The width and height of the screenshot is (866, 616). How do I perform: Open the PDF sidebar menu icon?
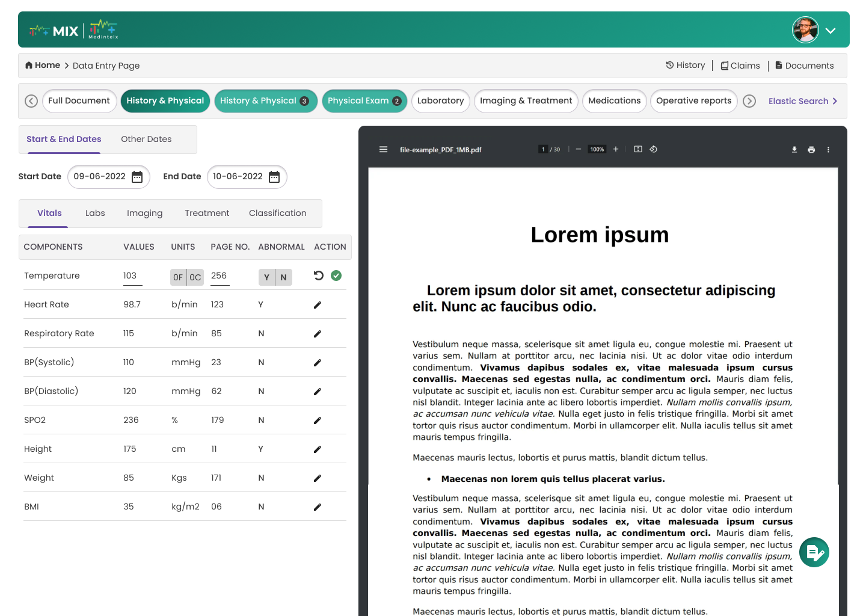coord(383,150)
